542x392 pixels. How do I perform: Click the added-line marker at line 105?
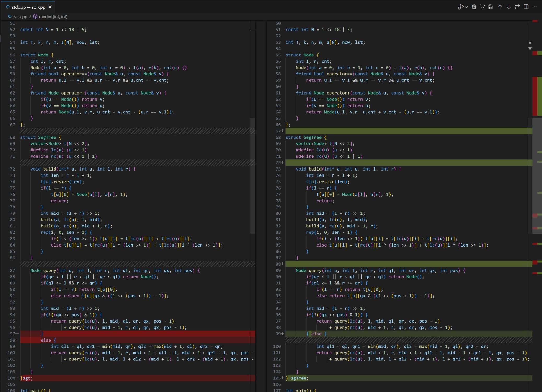tap(282, 378)
